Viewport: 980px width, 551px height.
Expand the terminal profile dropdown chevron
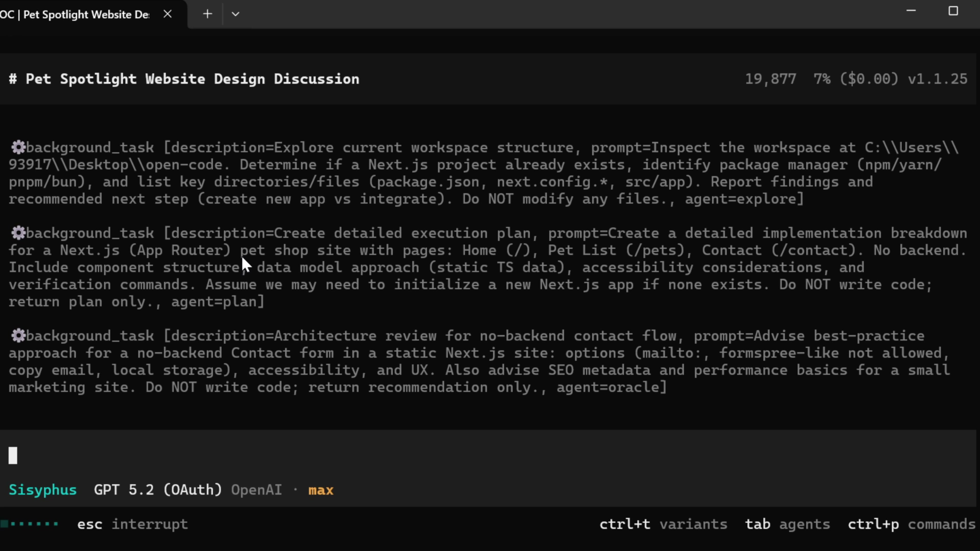tap(236, 14)
